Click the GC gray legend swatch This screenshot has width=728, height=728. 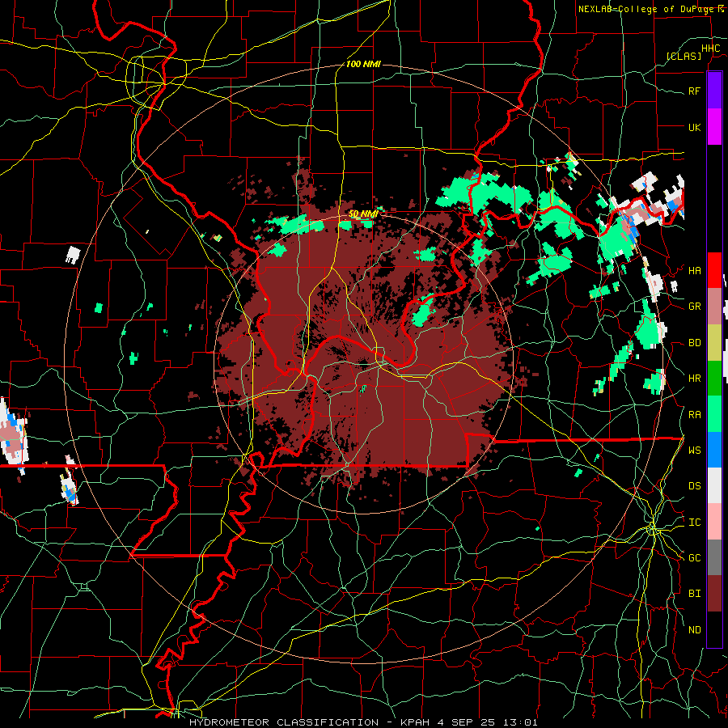[714, 557]
